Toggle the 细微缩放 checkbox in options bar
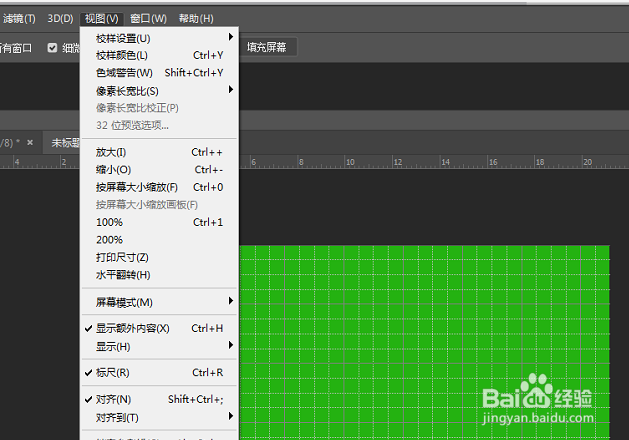629x440 pixels. pyautogui.click(x=52, y=48)
